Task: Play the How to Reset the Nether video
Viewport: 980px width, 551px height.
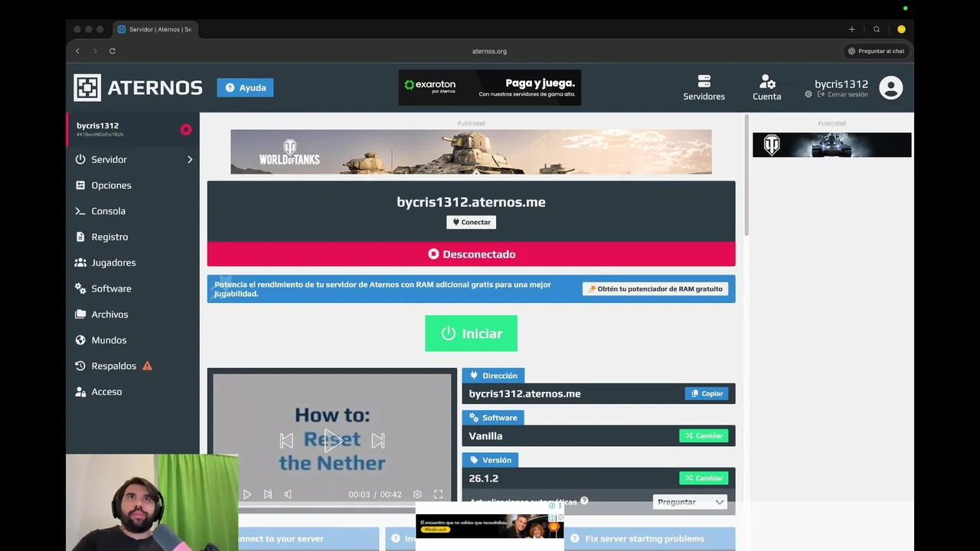Action: pyautogui.click(x=332, y=440)
